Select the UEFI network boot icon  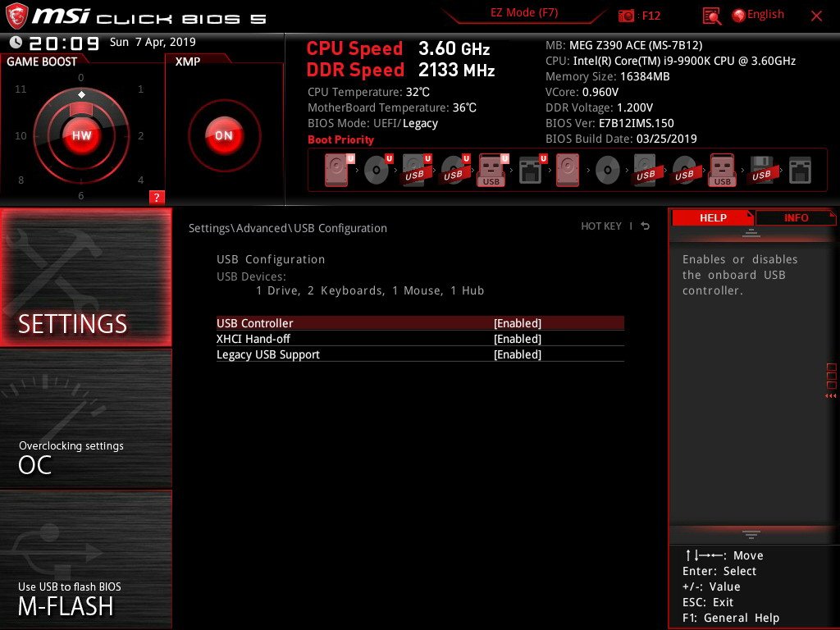point(532,170)
